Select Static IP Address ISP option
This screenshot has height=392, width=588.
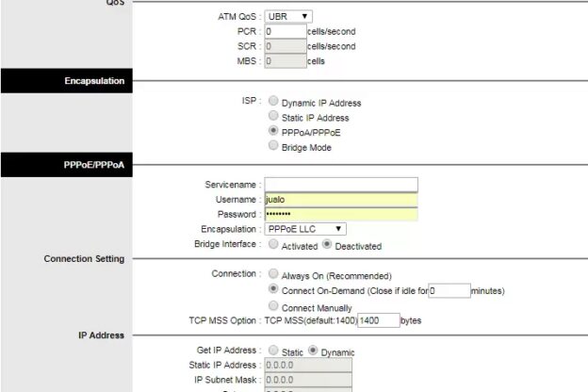(273, 116)
